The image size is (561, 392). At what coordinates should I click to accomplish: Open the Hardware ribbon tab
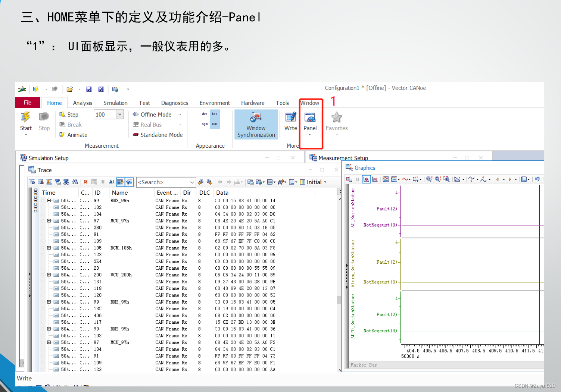[x=253, y=103]
